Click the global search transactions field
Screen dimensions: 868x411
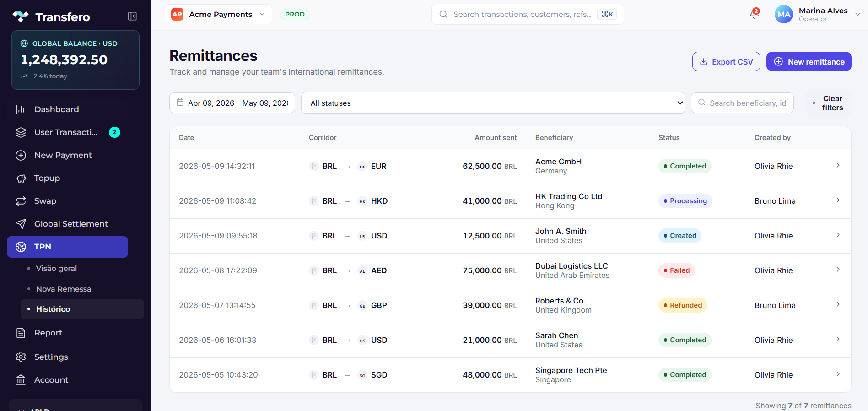point(528,14)
